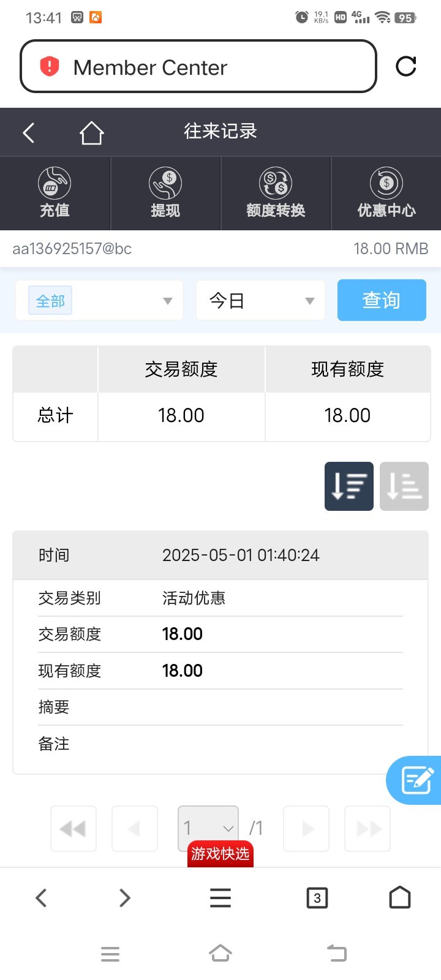Jump to the last page of records
The width and height of the screenshot is (441, 980).
point(367,829)
